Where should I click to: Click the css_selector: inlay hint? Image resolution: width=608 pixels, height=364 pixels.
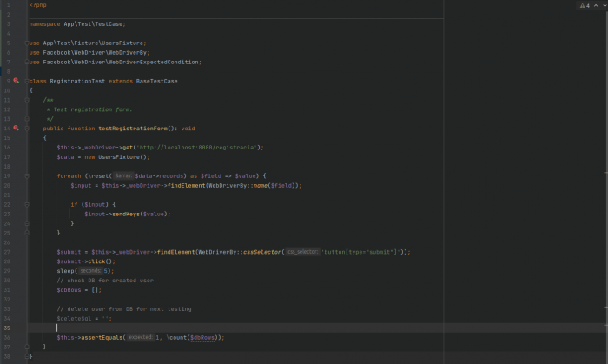click(302, 252)
